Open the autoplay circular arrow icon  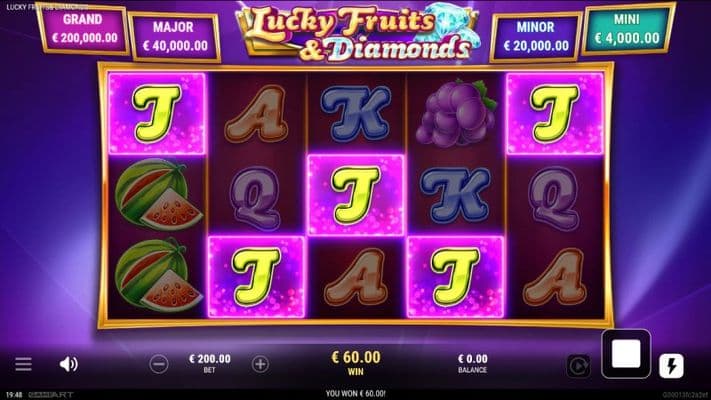[x=579, y=366]
